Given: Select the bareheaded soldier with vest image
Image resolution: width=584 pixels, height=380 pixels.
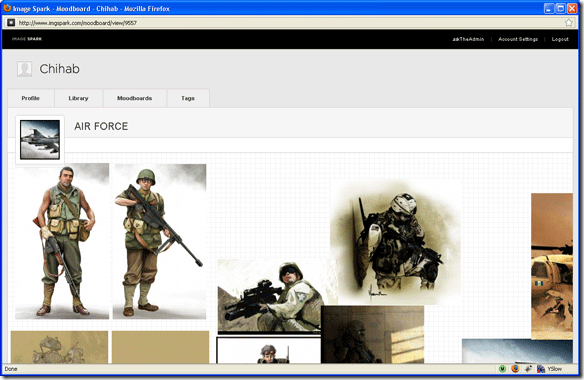Looking at the screenshot, I should 62,241.
